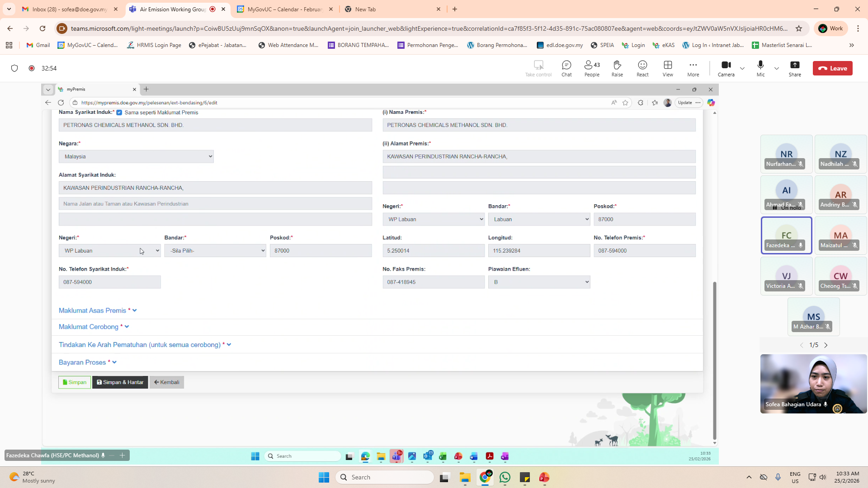
Task: Show the People participants list
Action: point(592,68)
